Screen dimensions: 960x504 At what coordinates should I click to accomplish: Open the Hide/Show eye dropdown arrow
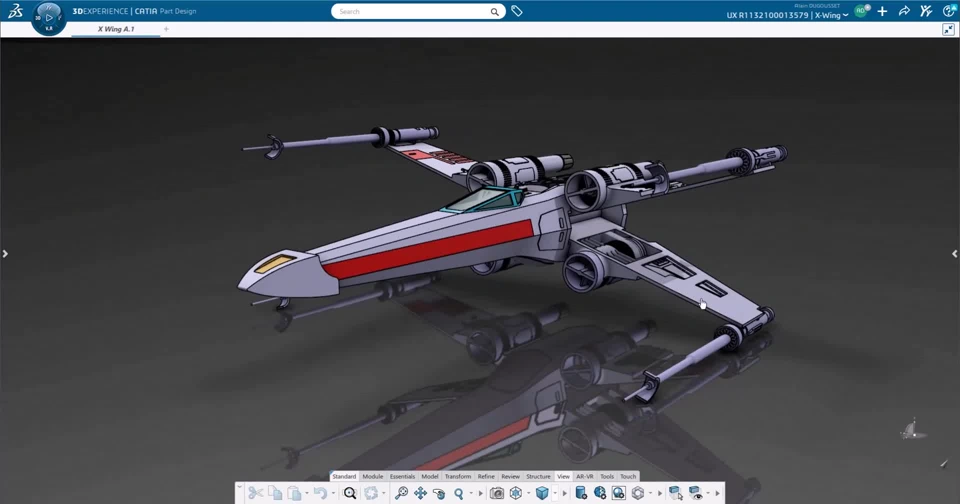pos(708,494)
